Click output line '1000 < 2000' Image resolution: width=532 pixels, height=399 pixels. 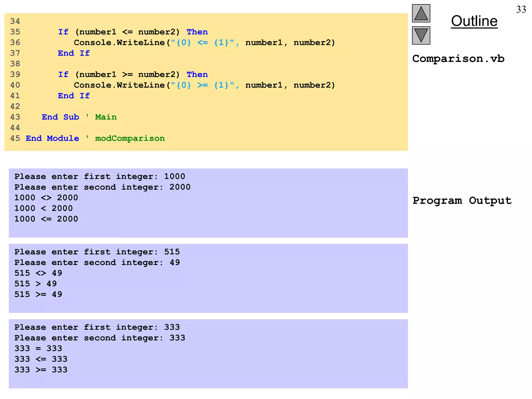tap(43, 208)
